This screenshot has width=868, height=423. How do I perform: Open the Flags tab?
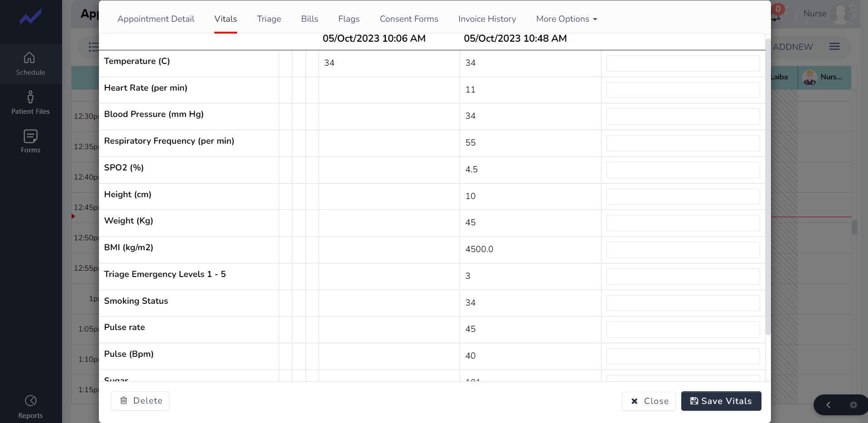[349, 19]
